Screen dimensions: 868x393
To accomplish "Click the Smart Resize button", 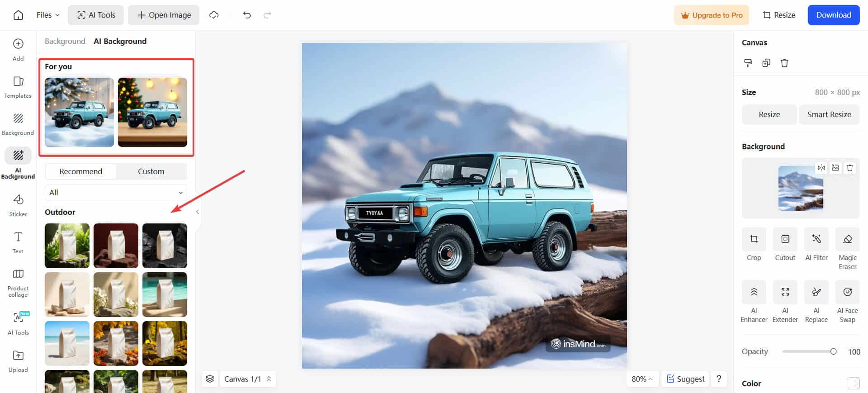I will pyautogui.click(x=829, y=114).
